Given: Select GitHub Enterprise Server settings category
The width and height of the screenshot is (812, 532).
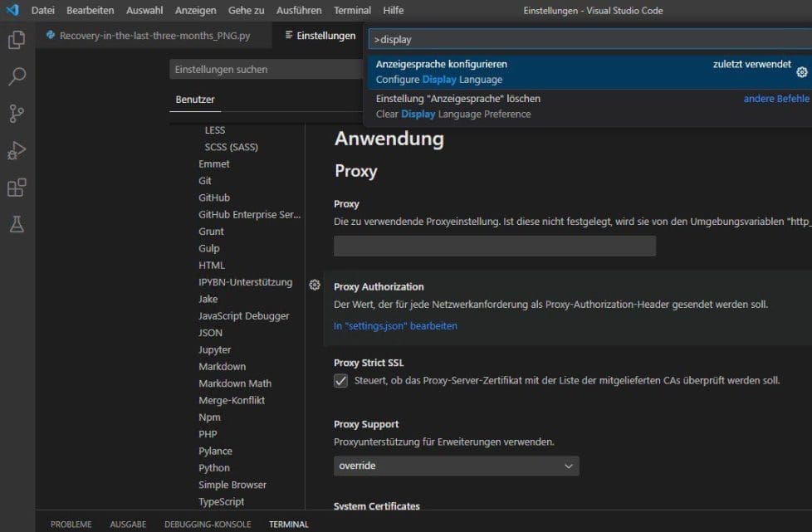Looking at the screenshot, I should [x=249, y=215].
